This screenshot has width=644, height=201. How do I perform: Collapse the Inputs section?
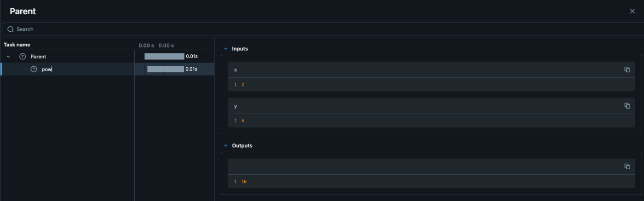point(225,49)
